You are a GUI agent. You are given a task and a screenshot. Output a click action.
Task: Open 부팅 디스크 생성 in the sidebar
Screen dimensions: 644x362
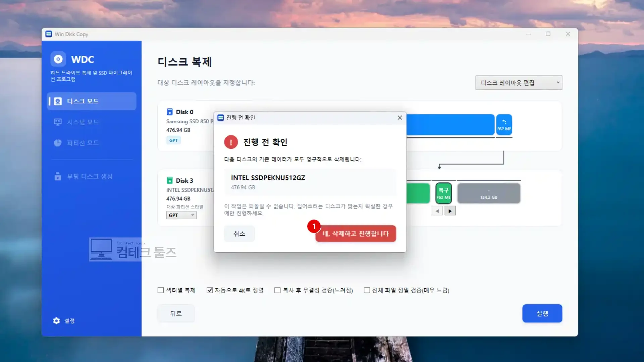click(x=92, y=176)
